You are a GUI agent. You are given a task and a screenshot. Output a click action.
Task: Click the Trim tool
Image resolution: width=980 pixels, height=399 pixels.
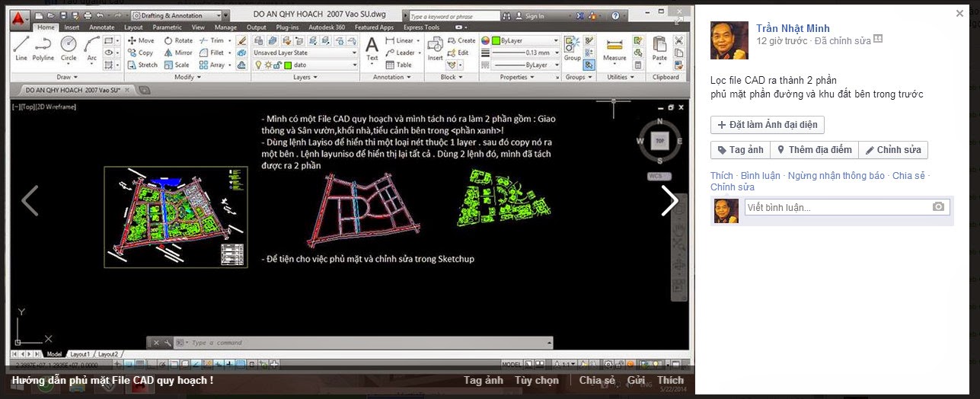coord(212,40)
